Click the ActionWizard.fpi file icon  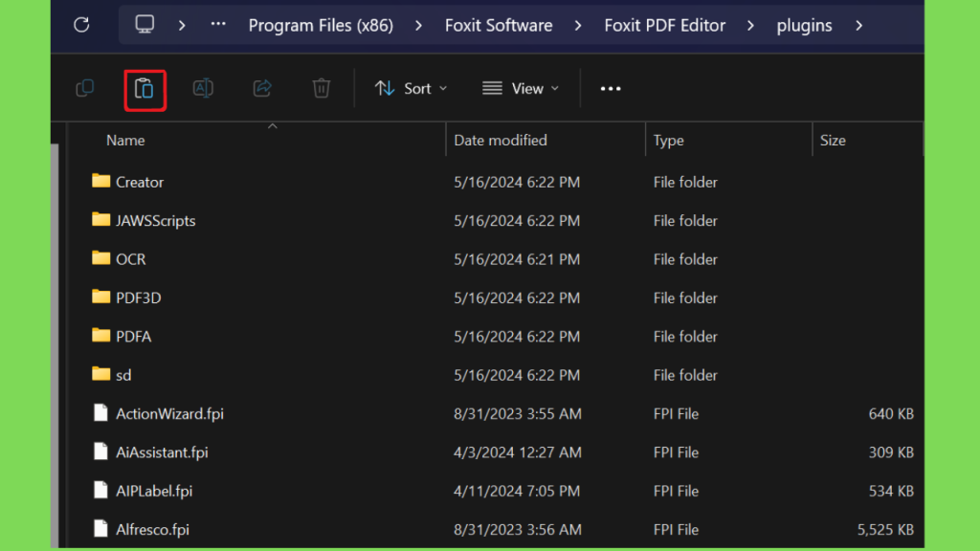pos(100,413)
